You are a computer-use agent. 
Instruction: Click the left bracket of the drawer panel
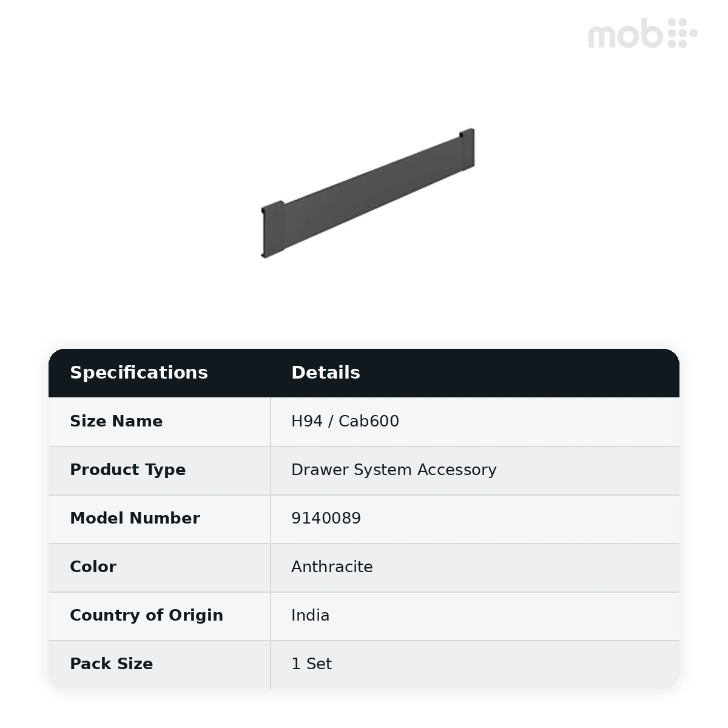pos(273,229)
